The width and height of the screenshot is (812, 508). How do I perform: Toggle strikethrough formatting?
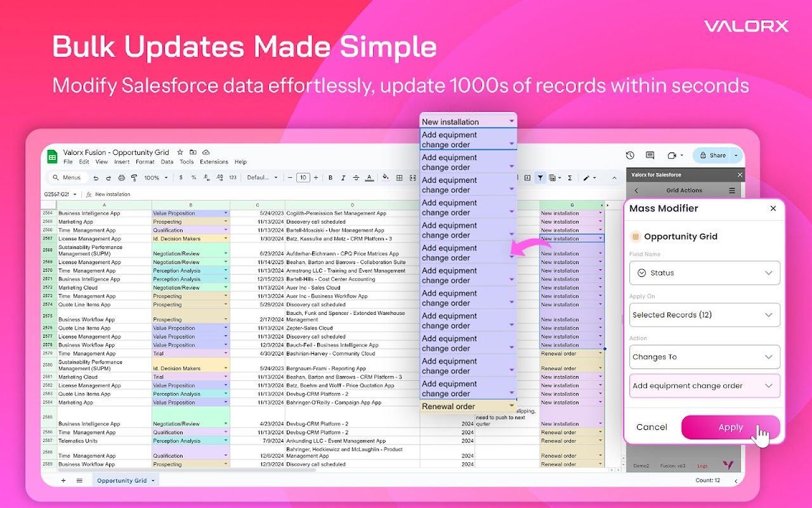click(356, 178)
